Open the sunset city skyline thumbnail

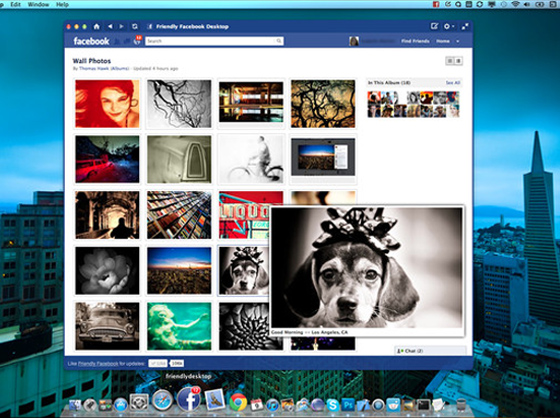click(x=179, y=270)
